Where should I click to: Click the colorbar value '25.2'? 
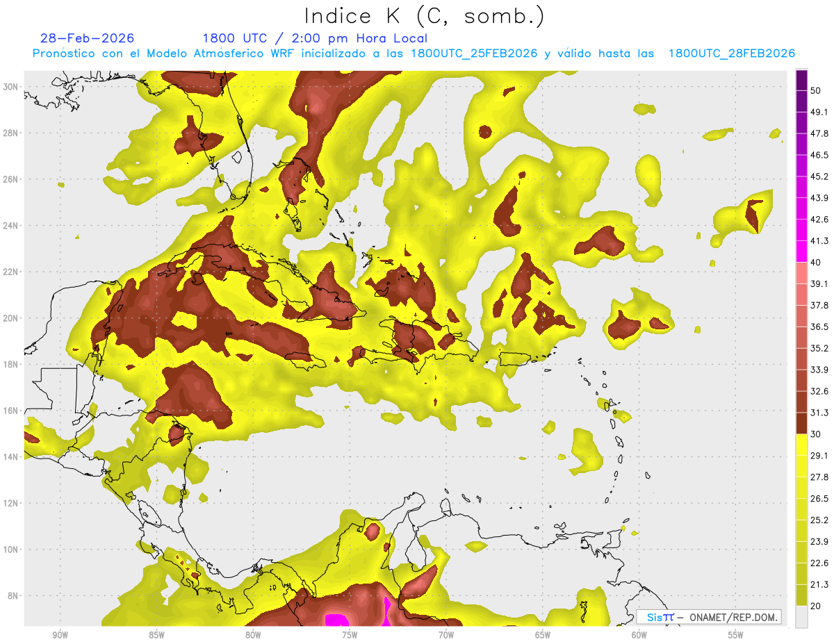819,520
